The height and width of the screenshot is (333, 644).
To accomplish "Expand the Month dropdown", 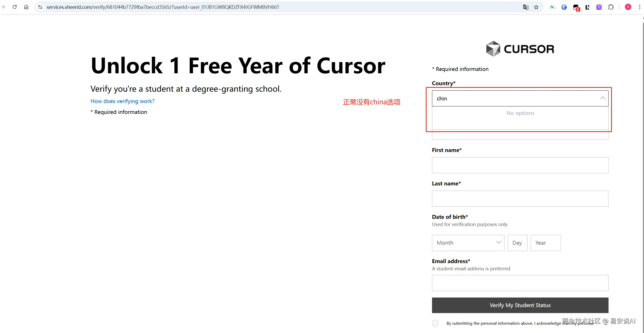I will 468,243.
